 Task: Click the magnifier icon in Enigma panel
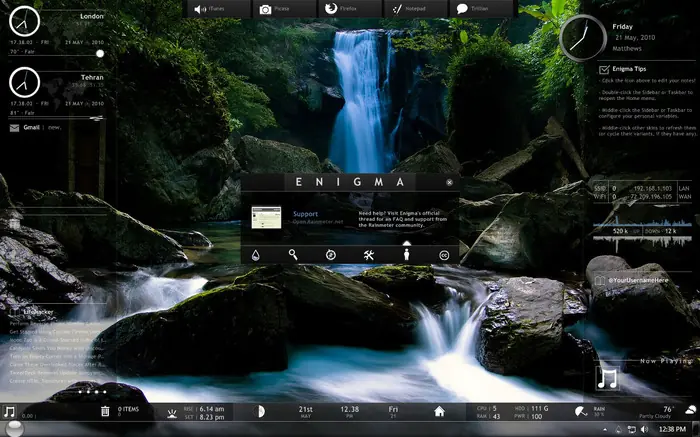pyautogui.click(x=293, y=255)
